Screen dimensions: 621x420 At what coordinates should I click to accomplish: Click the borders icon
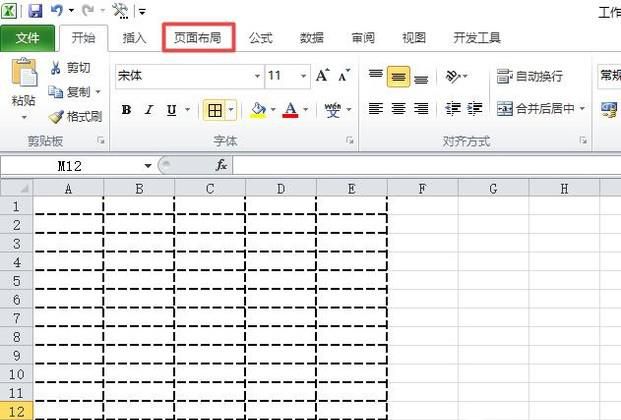pyautogui.click(x=215, y=110)
